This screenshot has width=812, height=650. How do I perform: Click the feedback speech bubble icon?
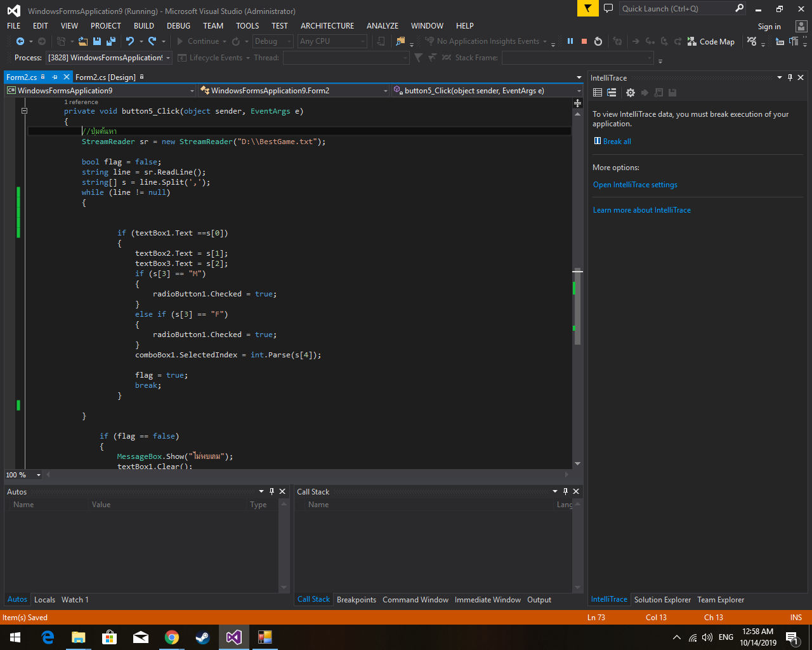[608, 8]
